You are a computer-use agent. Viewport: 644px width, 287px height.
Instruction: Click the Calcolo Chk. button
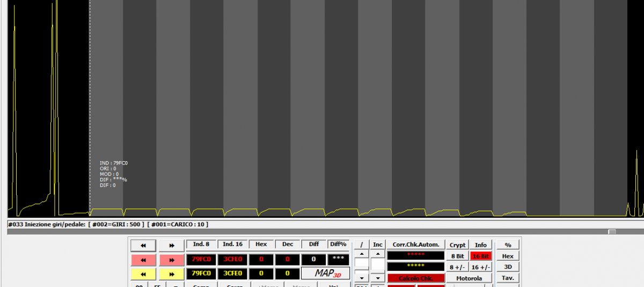tap(416, 278)
